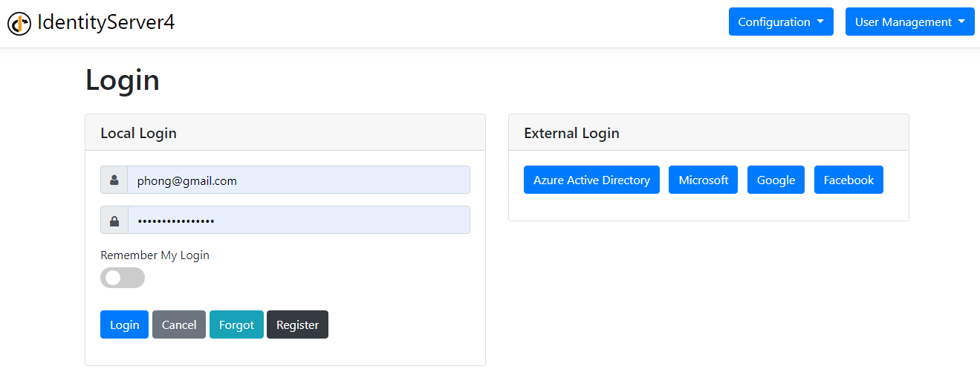
Task: Click the Remember My Login label
Action: point(155,255)
